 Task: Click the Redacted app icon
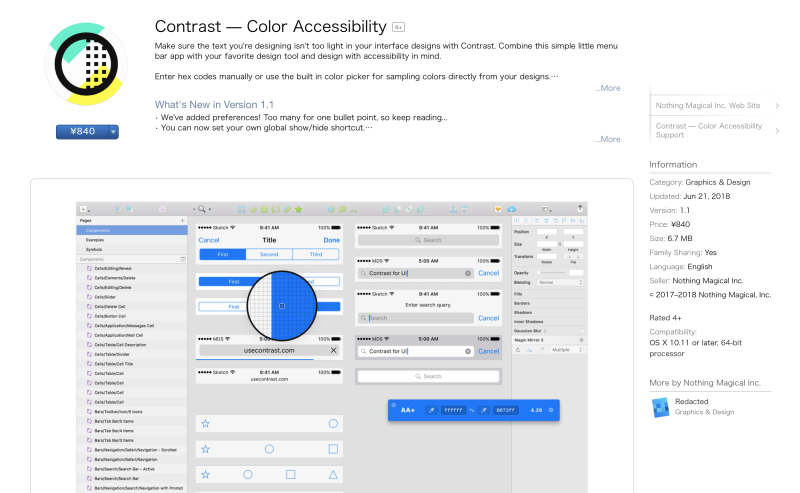coord(660,407)
